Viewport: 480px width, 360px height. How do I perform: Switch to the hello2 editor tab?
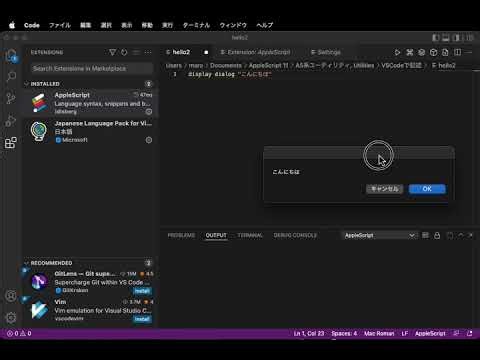tap(181, 52)
